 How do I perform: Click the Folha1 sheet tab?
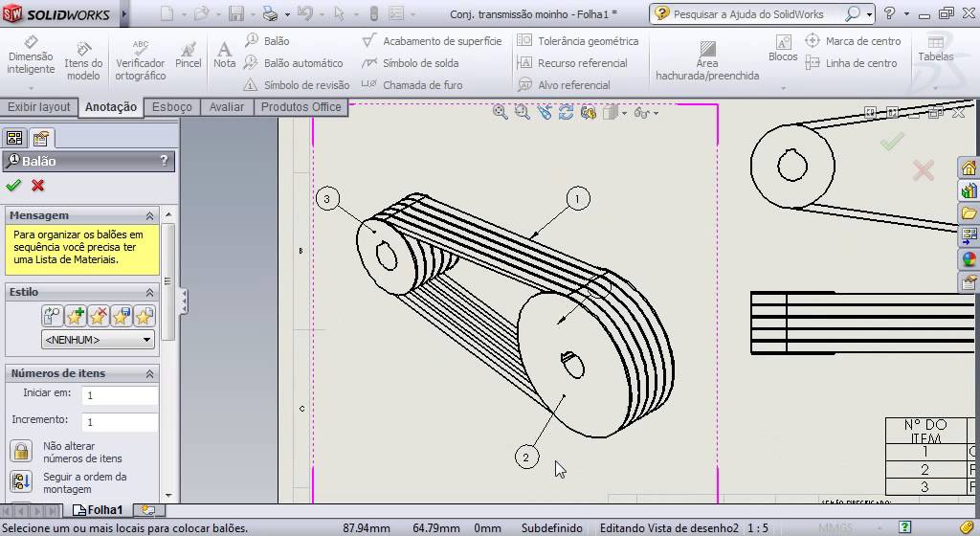(x=99, y=510)
